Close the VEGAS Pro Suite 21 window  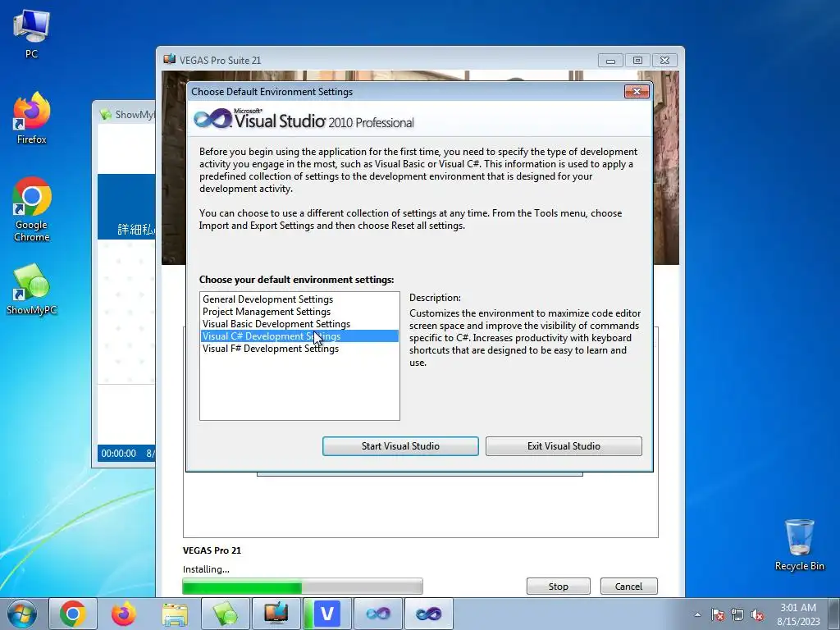[x=664, y=61]
